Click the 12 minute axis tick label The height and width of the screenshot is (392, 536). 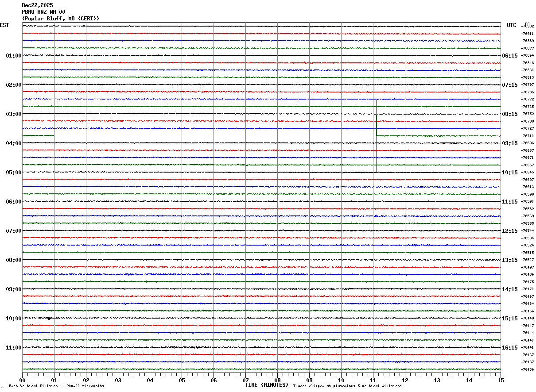coord(405,380)
